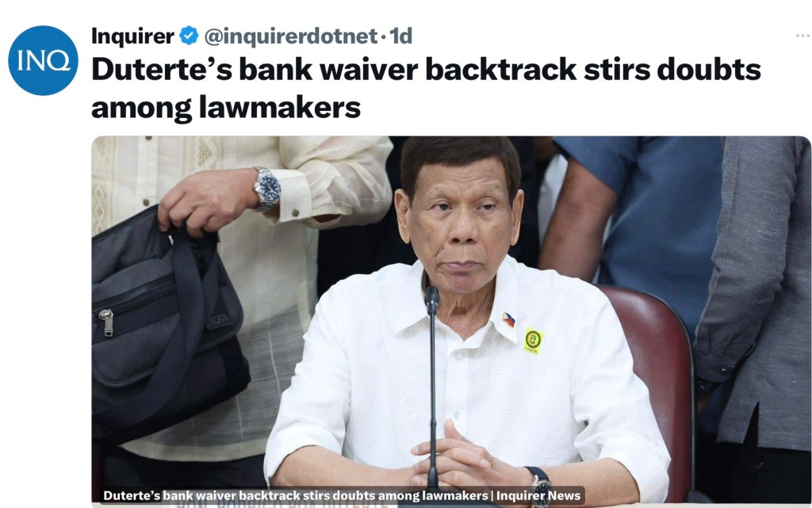This screenshot has height=508, width=812.
Task: Click the microphone stand in the photo
Action: (432, 385)
